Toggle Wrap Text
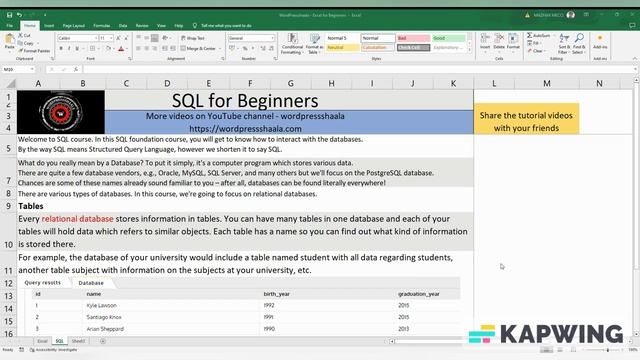Viewport: 640px width, 360px height. [x=193, y=38]
